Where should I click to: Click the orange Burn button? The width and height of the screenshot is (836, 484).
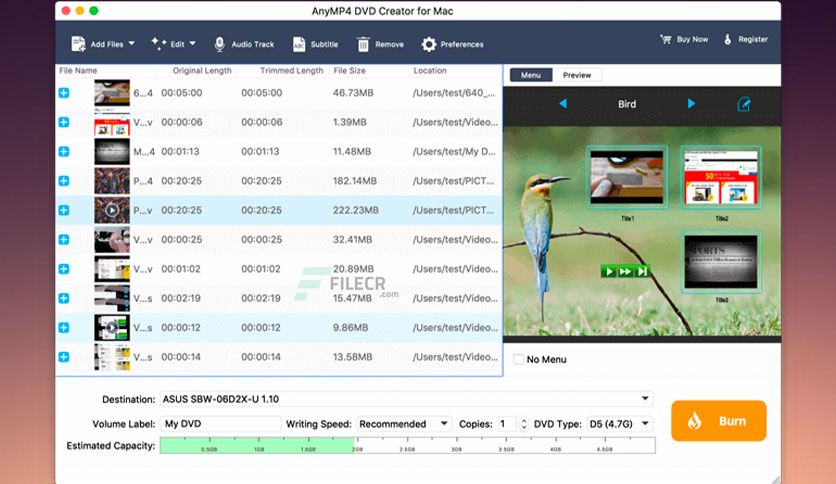pyautogui.click(x=719, y=421)
